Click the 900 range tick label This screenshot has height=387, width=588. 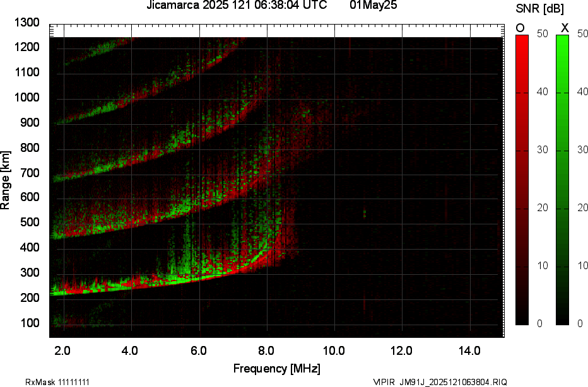pyautogui.click(x=30, y=122)
